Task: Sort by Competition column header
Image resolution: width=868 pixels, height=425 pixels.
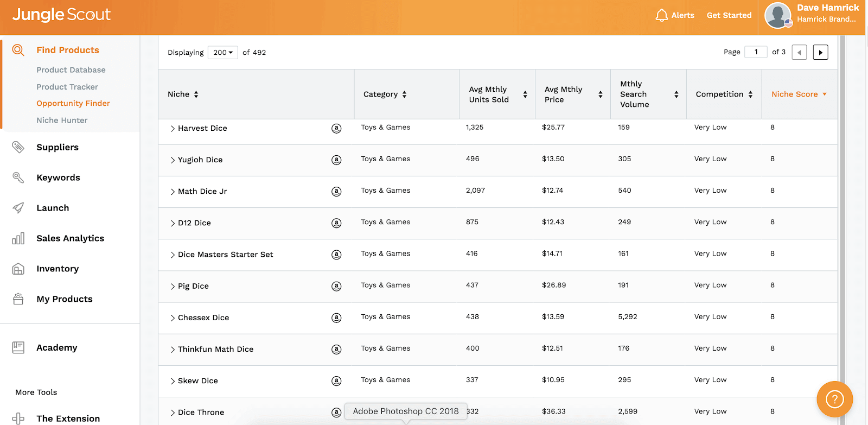Action: coord(724,94)
